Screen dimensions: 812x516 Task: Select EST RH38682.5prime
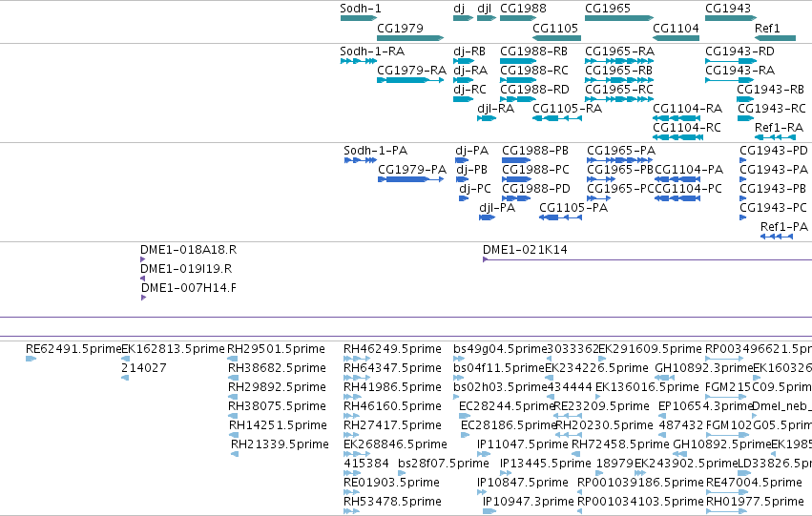tap(233, 378)
